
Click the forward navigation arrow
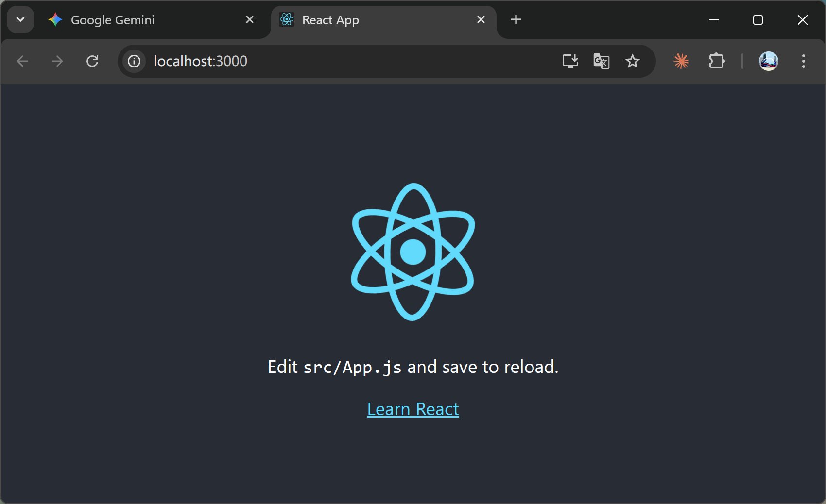pyautogui.click(x=57, y=61)
